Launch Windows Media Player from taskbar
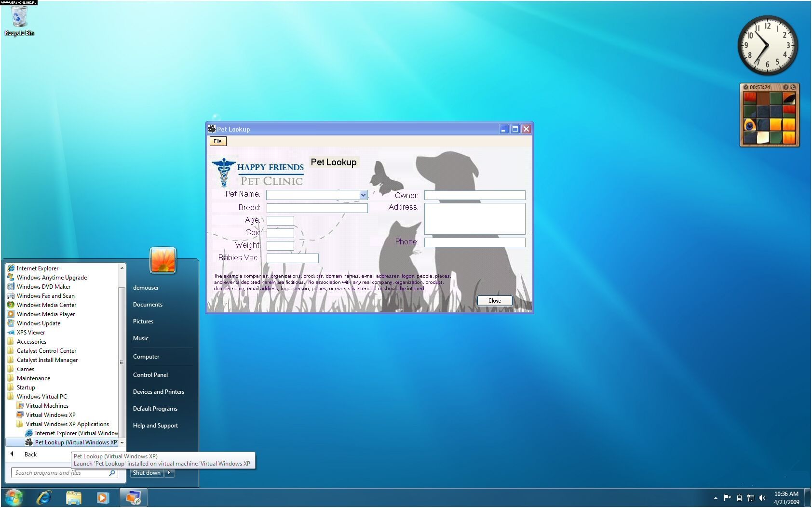Screen dimensions: 812x508 [x=103, y=497]
